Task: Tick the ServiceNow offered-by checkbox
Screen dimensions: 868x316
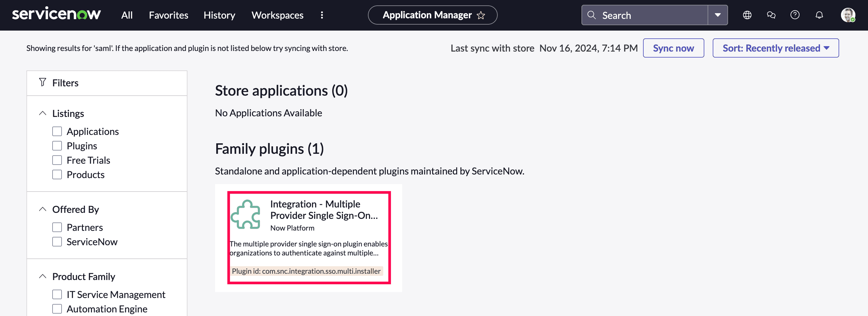Action: 57,242
